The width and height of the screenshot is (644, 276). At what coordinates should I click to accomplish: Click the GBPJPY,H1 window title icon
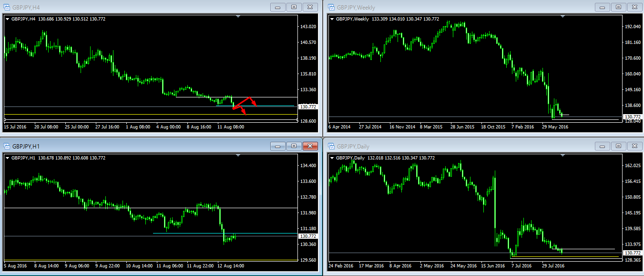(8, 147)
